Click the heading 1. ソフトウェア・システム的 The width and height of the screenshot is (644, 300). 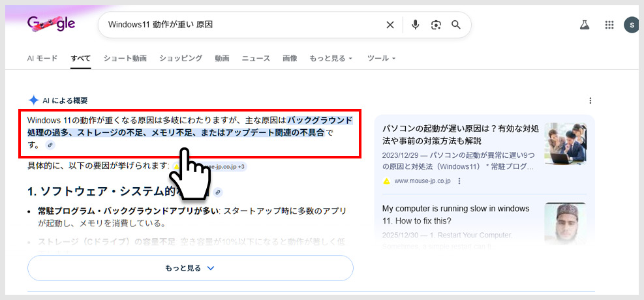pos(119,192)
